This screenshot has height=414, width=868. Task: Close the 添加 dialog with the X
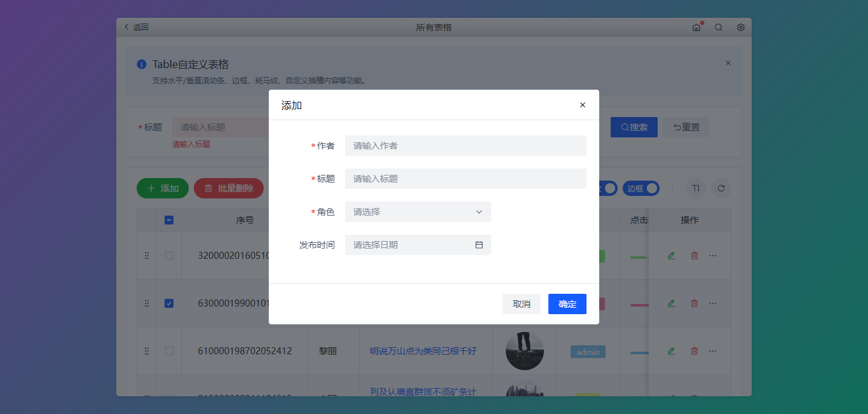coord(583,105)
